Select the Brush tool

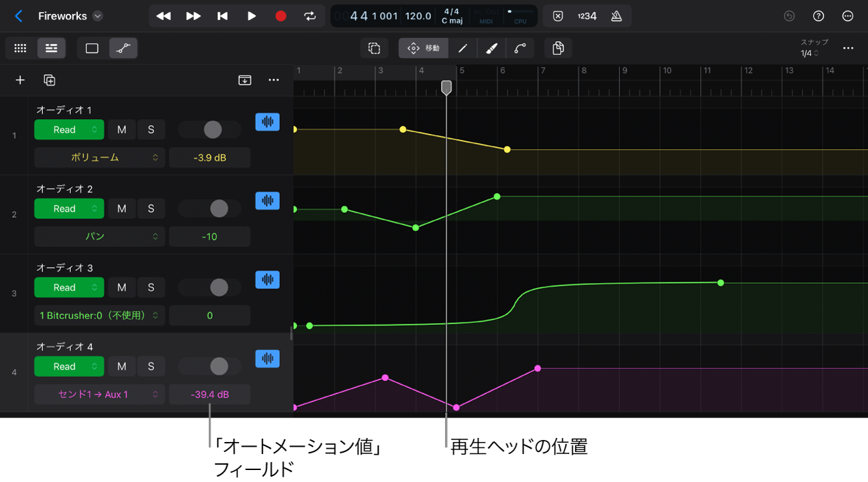pos(491,48)
